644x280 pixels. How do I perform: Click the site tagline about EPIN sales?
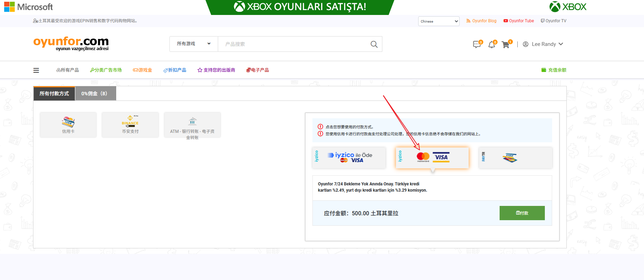(86, 21)
